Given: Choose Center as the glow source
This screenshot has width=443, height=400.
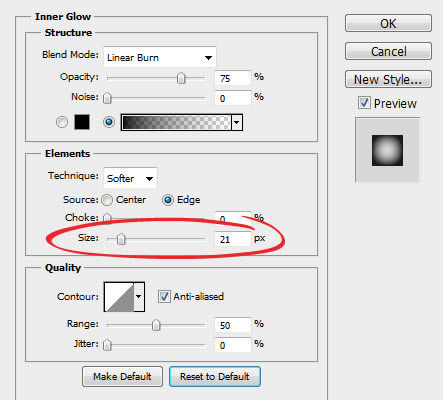Looking at the screenshot, I should pyautogui.click(x=107, y=200).
